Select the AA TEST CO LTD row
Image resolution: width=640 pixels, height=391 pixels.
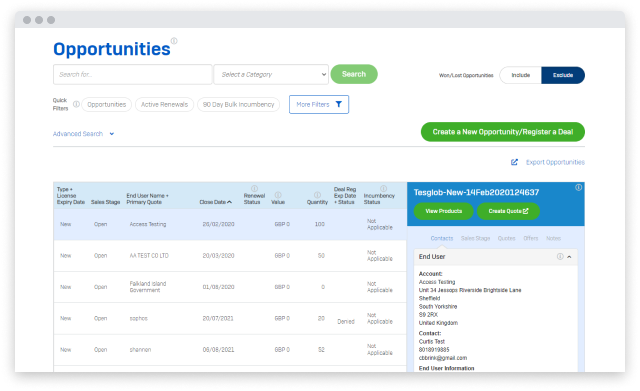coord(230,255)
